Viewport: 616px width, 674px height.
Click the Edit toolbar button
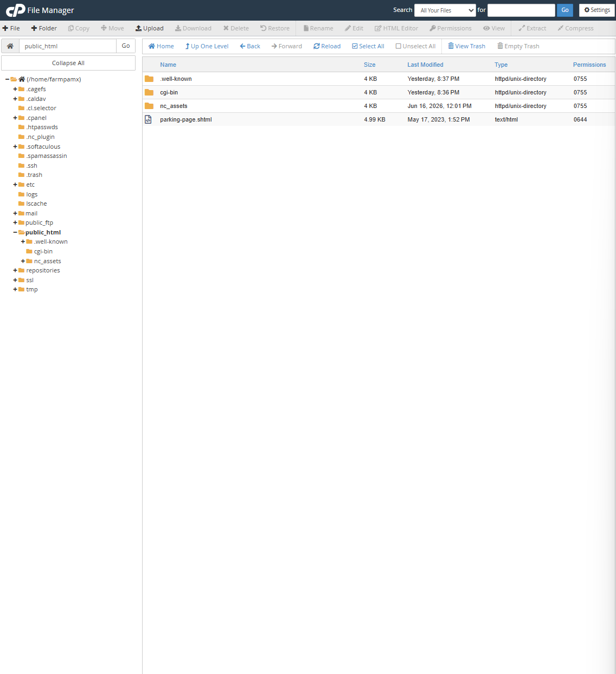(x=354, y=28)
